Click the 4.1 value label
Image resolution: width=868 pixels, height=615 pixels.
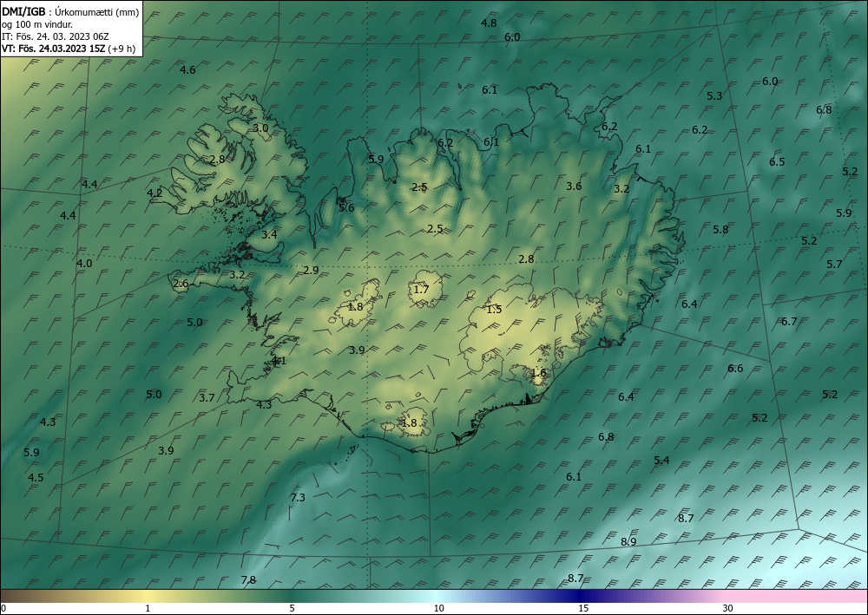coord(279,361)
